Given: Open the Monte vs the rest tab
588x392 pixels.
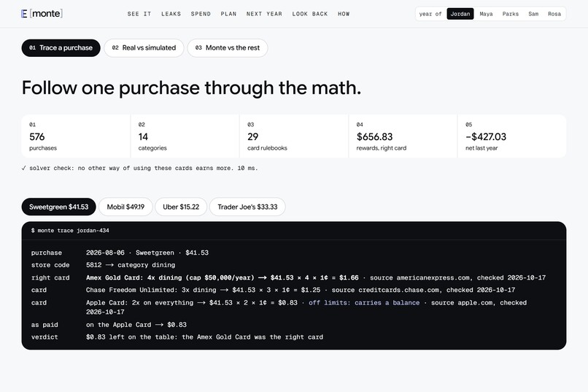Looking at the screenshot, I should 228,48.
